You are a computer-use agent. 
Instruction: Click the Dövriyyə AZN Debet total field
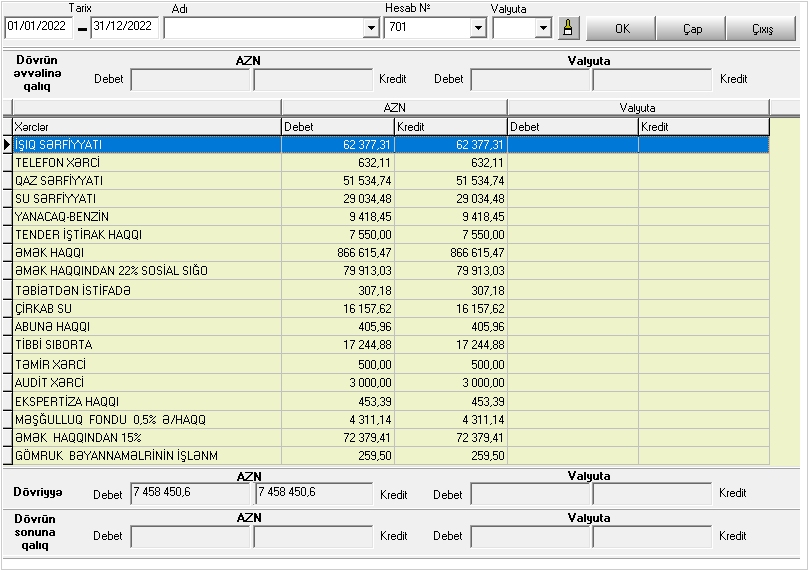(x=190, y=493)
